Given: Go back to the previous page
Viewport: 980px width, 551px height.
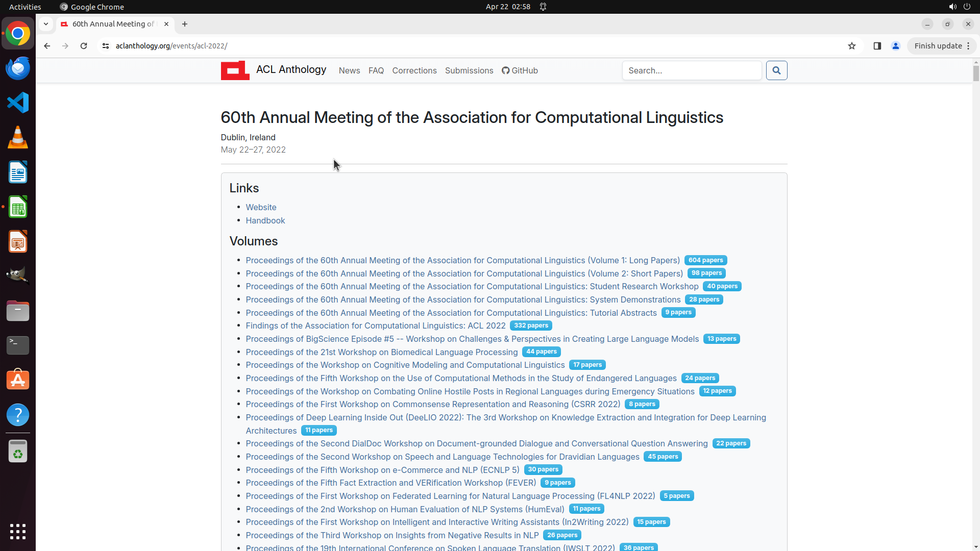Looking at the screenshot, I should pyautogui.click(x=47, y=46).
